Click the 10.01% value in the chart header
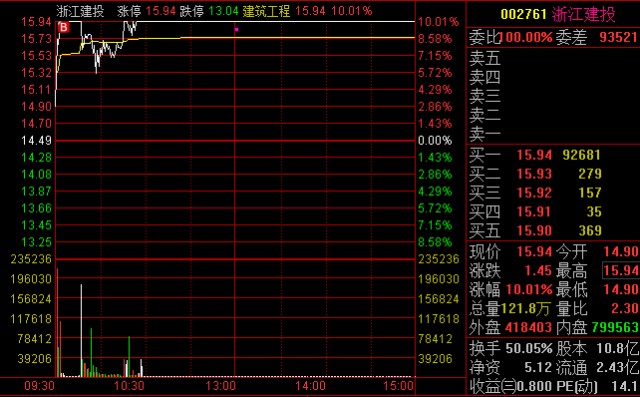Screen dimensions: 640x397 352,11
